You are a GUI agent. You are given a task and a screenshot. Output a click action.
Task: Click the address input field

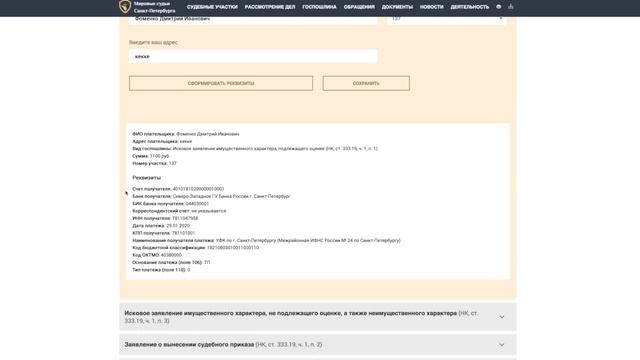pos(253,56)
